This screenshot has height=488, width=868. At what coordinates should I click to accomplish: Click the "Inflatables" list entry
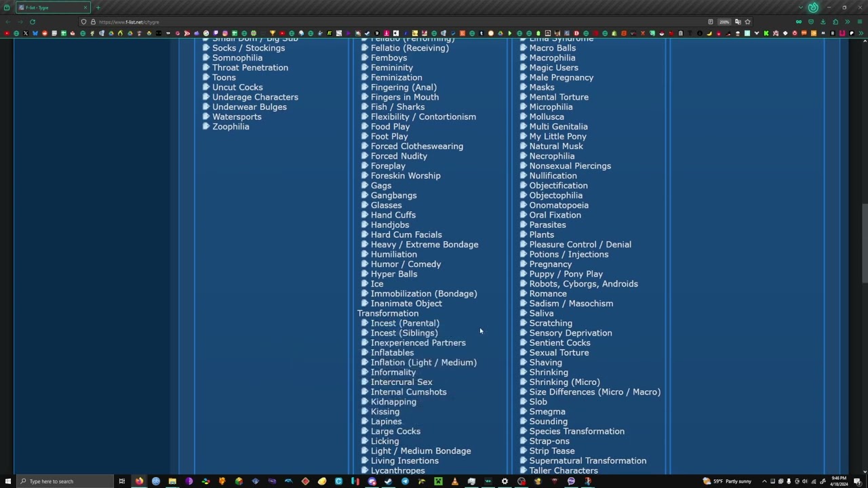[392, 352]
